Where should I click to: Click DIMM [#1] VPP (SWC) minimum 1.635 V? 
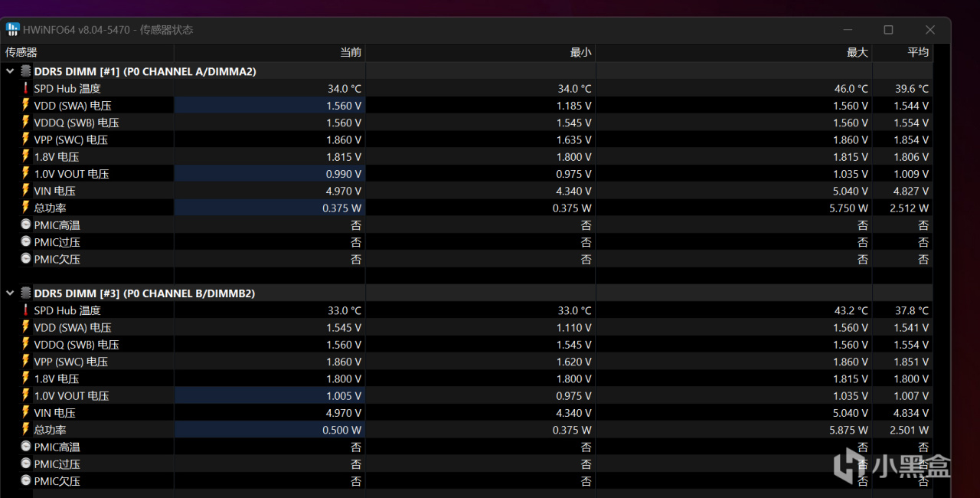[573, 140]
